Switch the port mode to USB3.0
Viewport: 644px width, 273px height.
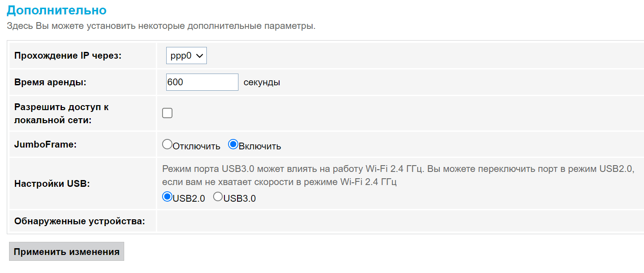pyautogui.click(x=218, y=197)
